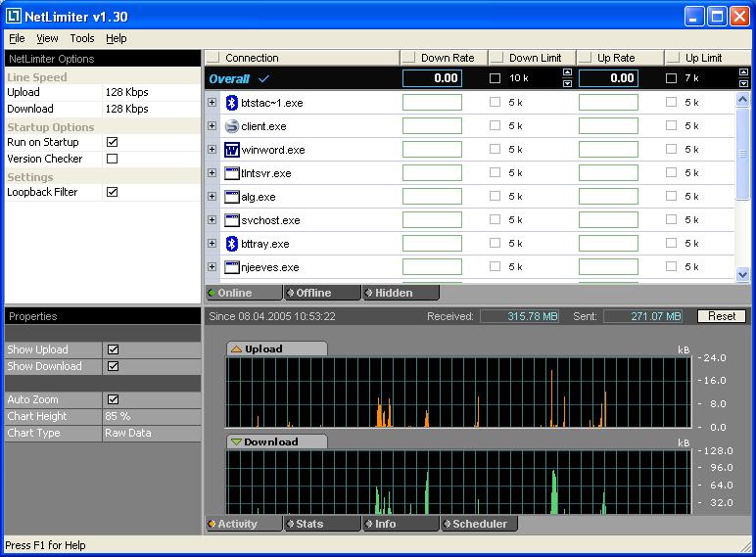Click the window icon next to alg.exe
The image size is (756, 557).
tap(232, 197)
